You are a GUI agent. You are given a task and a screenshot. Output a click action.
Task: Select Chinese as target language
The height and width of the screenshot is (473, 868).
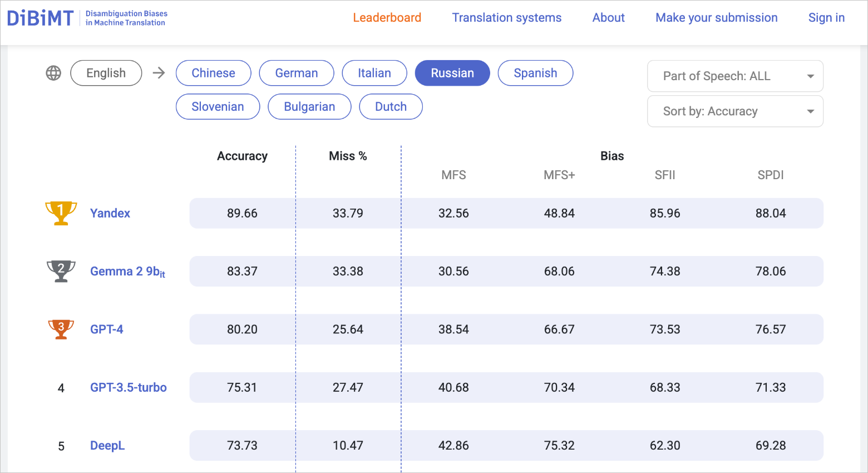[213, 73]
